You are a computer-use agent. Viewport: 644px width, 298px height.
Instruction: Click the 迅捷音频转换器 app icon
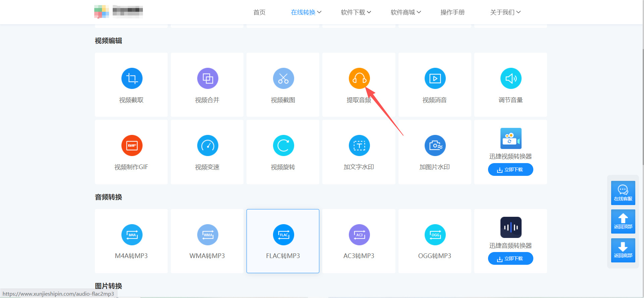coord(511,227)
